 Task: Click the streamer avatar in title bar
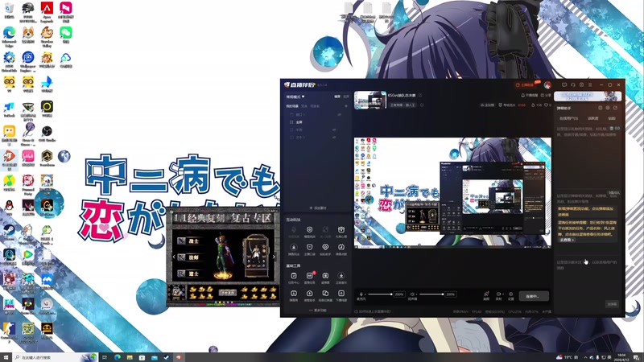click(547, 85)
